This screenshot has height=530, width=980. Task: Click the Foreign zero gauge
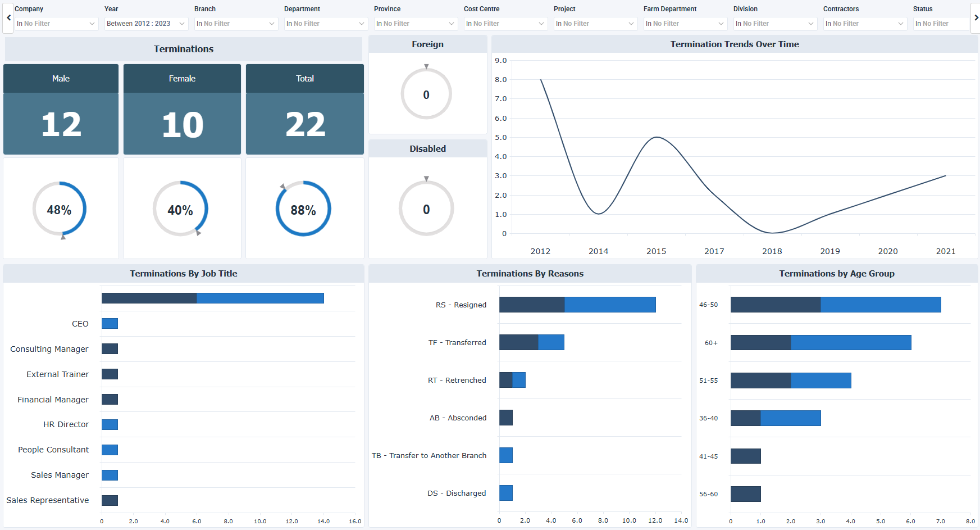tap(426, 94)
